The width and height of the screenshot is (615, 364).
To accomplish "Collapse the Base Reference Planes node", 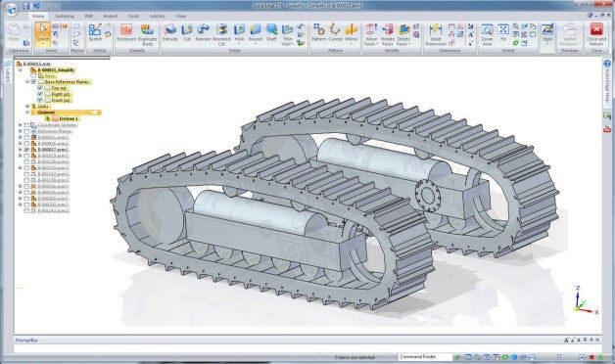I will 27,82.
